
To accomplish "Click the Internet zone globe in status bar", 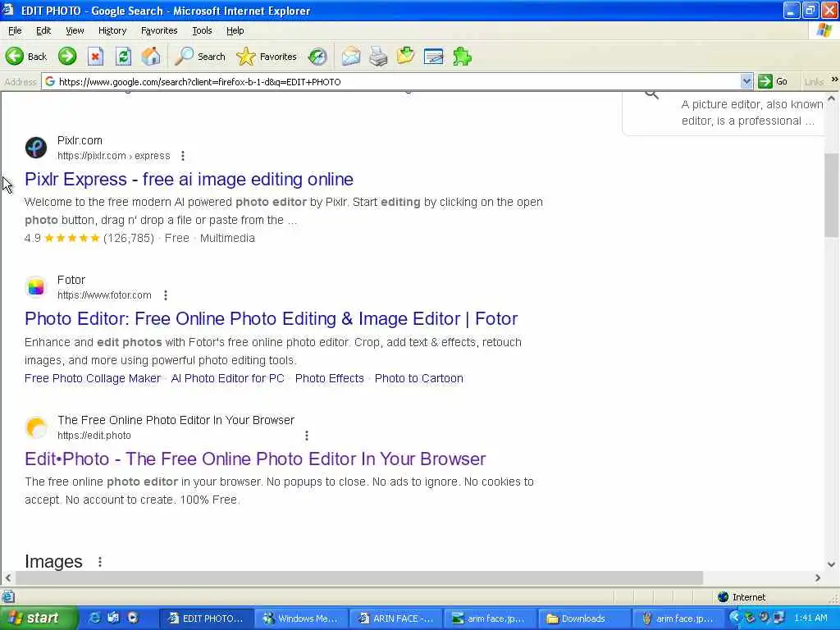I will [724, 597].
